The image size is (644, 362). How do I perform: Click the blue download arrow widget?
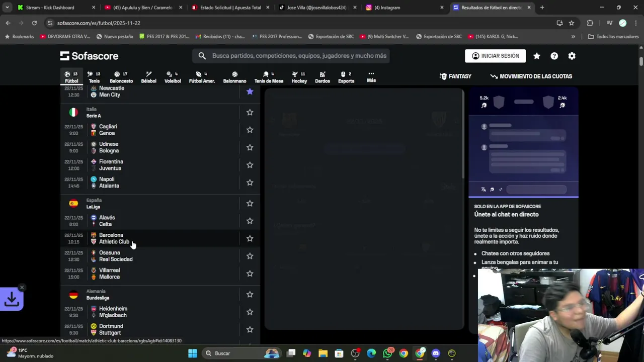tap(12, 300)
